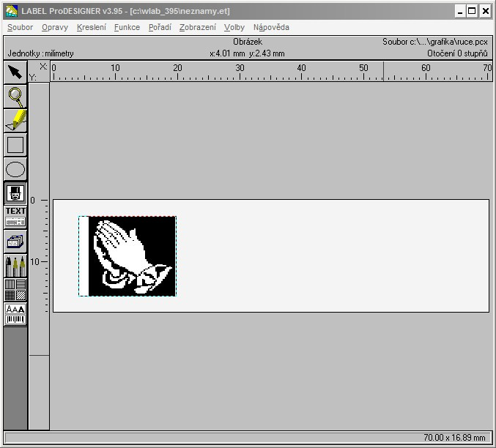Click the 30 mark on horizontal ruler

tap(240, 68)
